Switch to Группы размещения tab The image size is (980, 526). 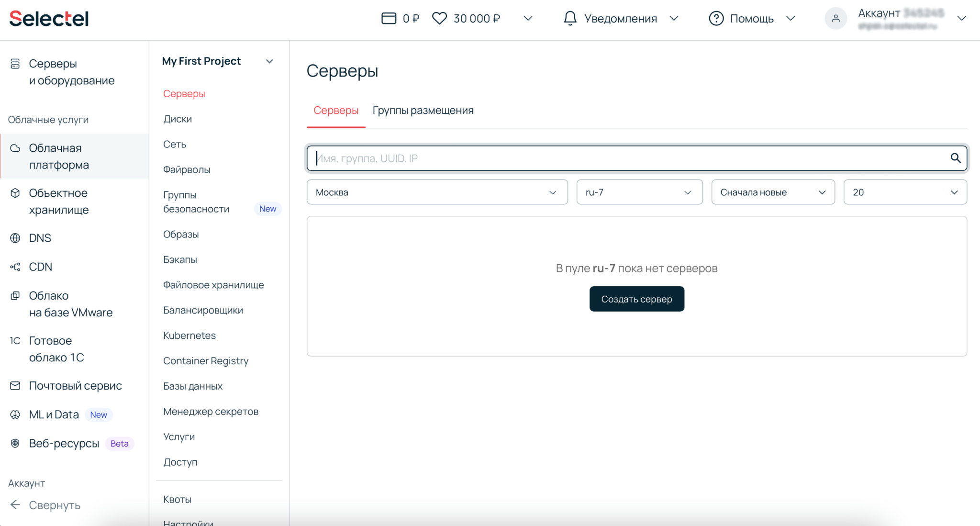(x=423, y=111)
